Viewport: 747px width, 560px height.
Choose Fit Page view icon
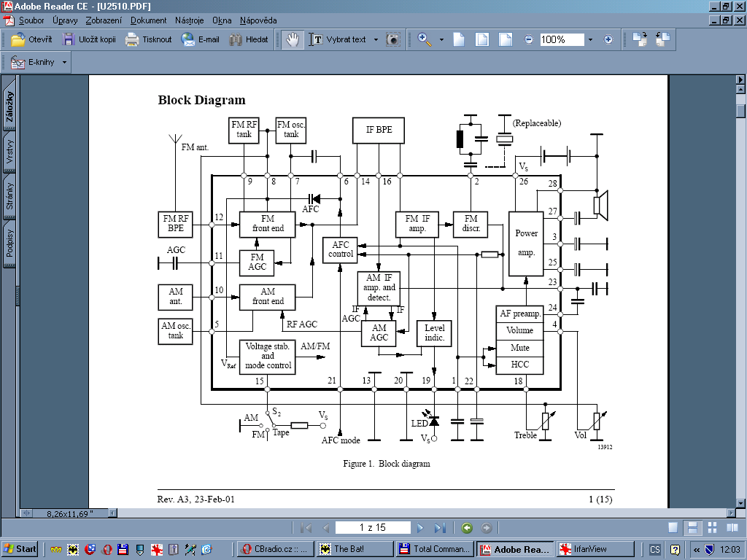482,39
